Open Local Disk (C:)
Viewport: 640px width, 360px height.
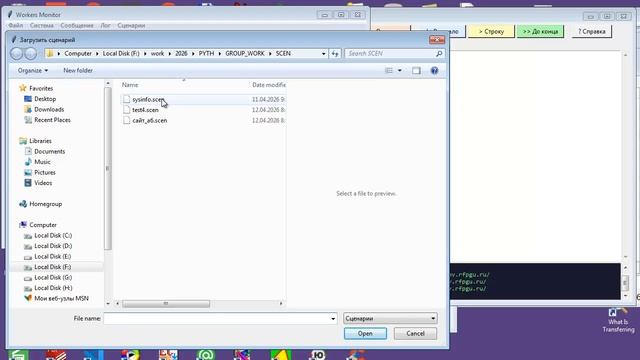53,236
